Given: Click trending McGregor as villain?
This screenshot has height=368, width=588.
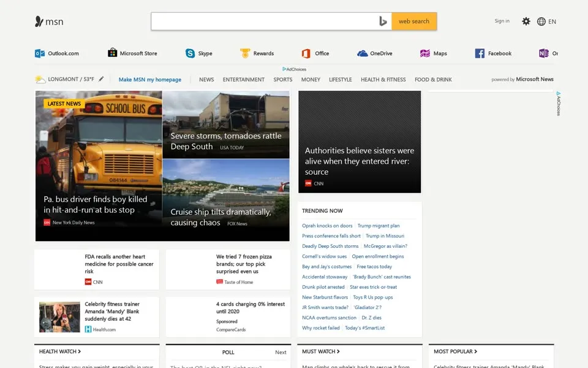Looking at the screenshot, I should coord(385,246).
